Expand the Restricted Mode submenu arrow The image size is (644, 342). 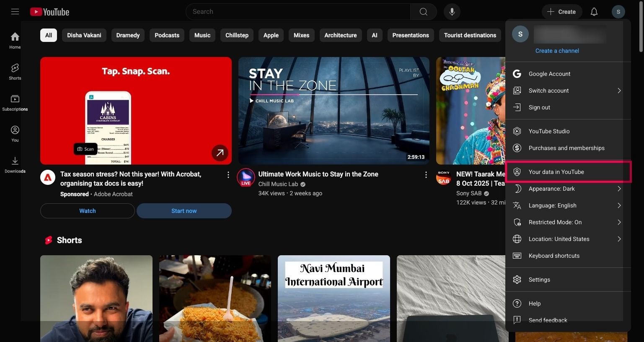(x=619, y=222)
